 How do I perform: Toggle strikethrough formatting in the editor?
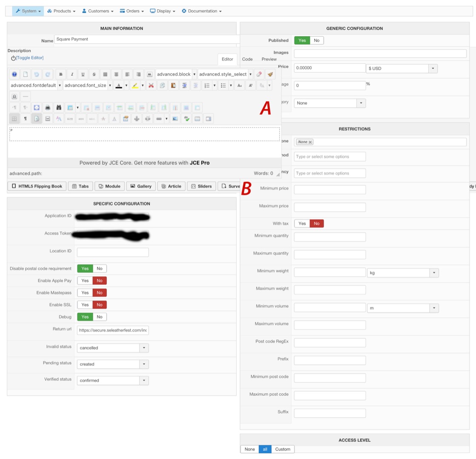tap(94, 74)
